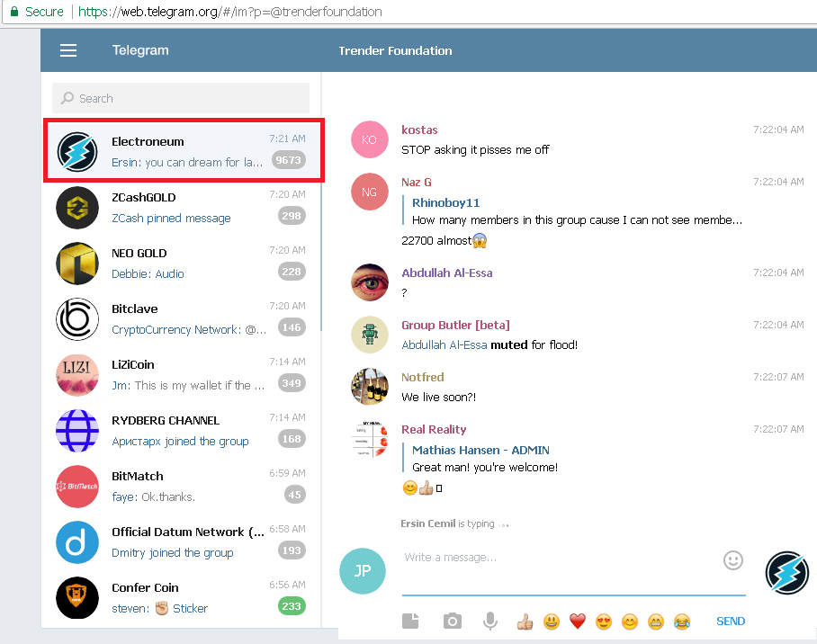
Task: Click the Electroneum avatar beside message box
Action: 786,573
